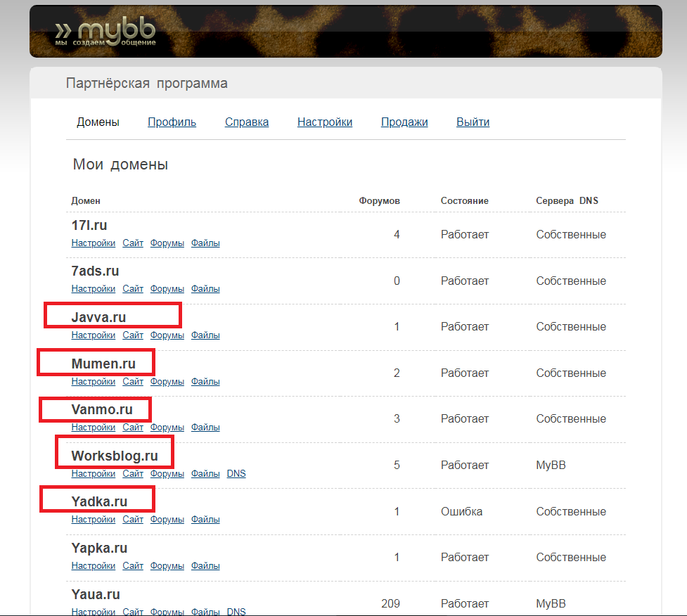Click the Форумов column header
Screen dimensions: 687x616
[380, 200]
